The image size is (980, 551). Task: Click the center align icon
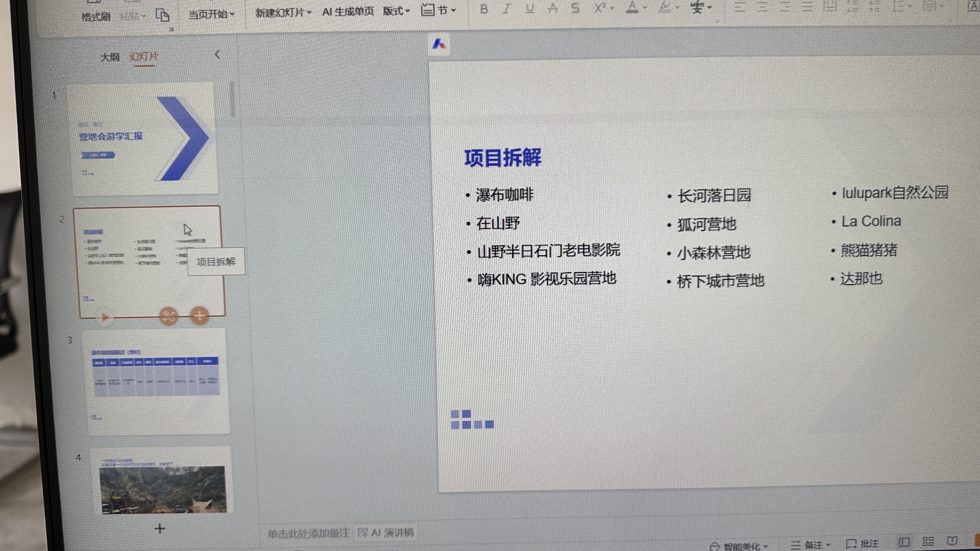tap(762, 7)
